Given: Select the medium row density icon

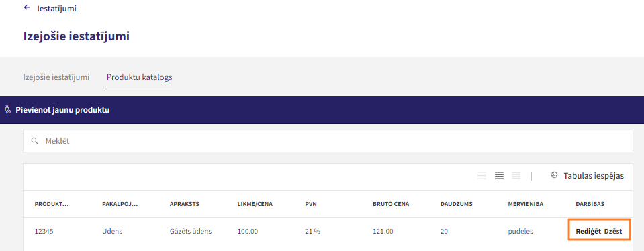Looking at the screenshot, I should tap(499, 176).
